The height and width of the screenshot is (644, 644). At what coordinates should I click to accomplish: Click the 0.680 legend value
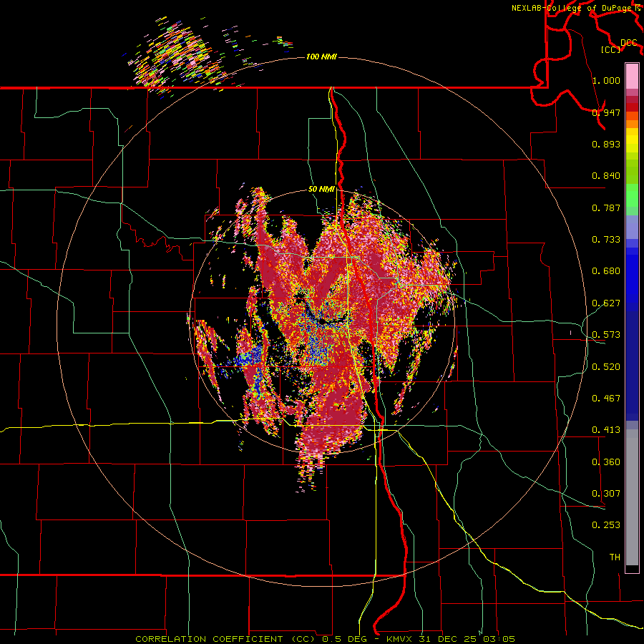pyautogui.click(x=606, y=270)
